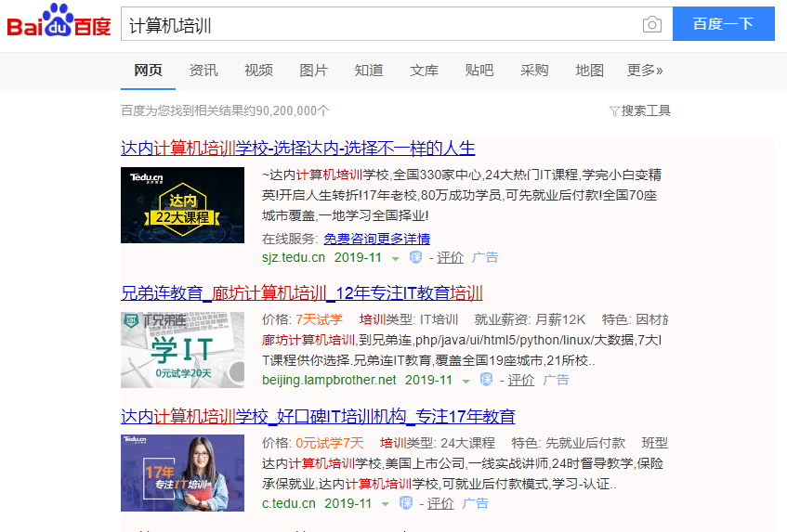Image resolution: width=787 pixels, height=532 pixels.
Task: Click the 达内 22大课程 thumbnail
Action: [x=183, y=205]
